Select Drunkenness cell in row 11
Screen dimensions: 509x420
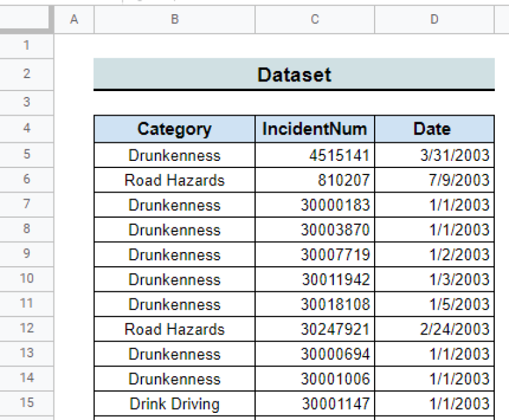click(x=174, y=304)
